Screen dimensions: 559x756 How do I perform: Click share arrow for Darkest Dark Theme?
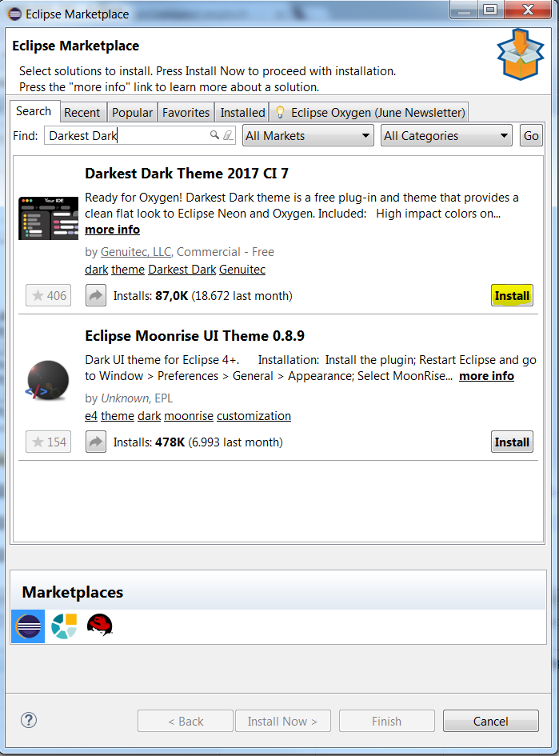click(x=96, y=296)
